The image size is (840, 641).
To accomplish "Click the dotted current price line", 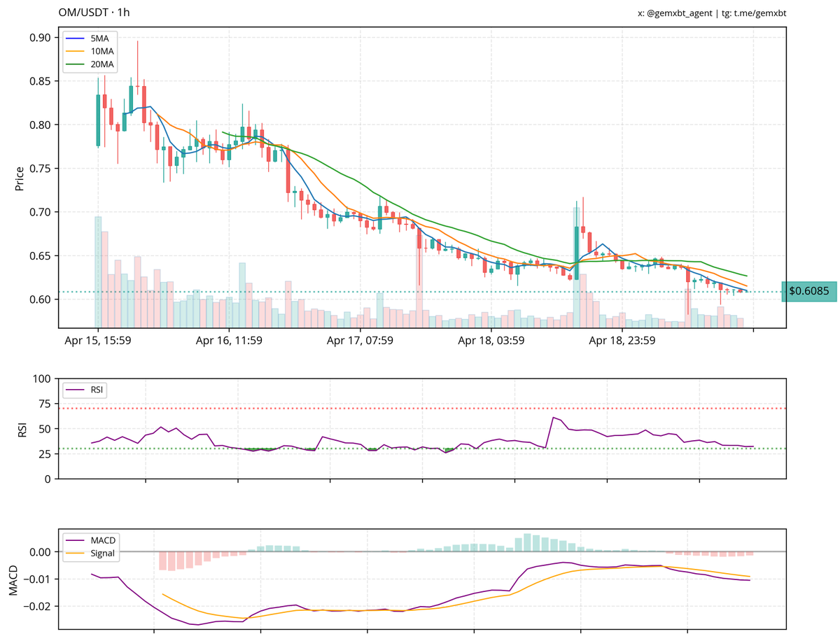I will point(420,290).
